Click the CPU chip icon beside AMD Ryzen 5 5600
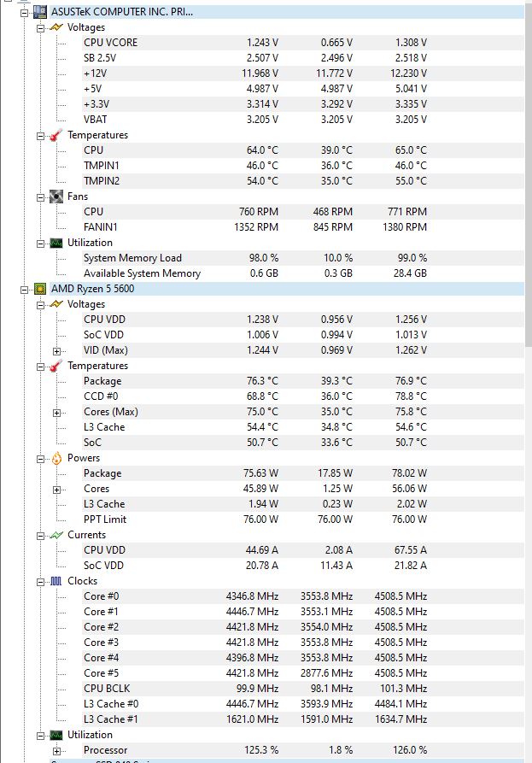The width and height of the screenshot is (532, 763). 40,289
